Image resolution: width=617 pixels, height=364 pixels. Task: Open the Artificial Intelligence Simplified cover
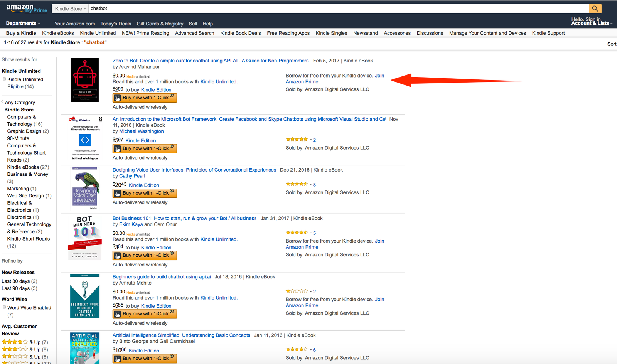pos(85,348)
